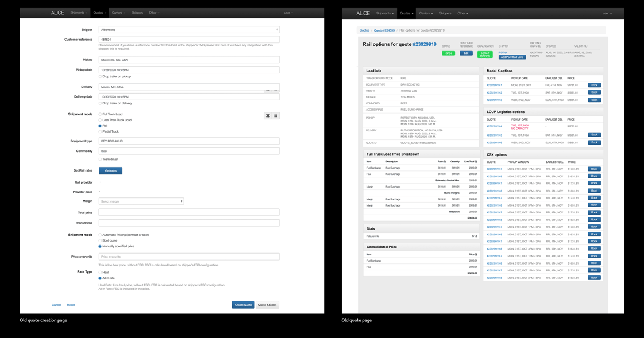Screen dimensions: 644x338
Task: Select the All in rate radio
Action: 100,278
